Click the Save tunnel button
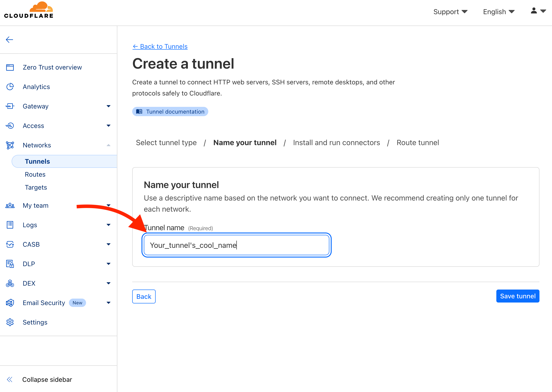This screenshot has width=552, height=392. [517, 296]
